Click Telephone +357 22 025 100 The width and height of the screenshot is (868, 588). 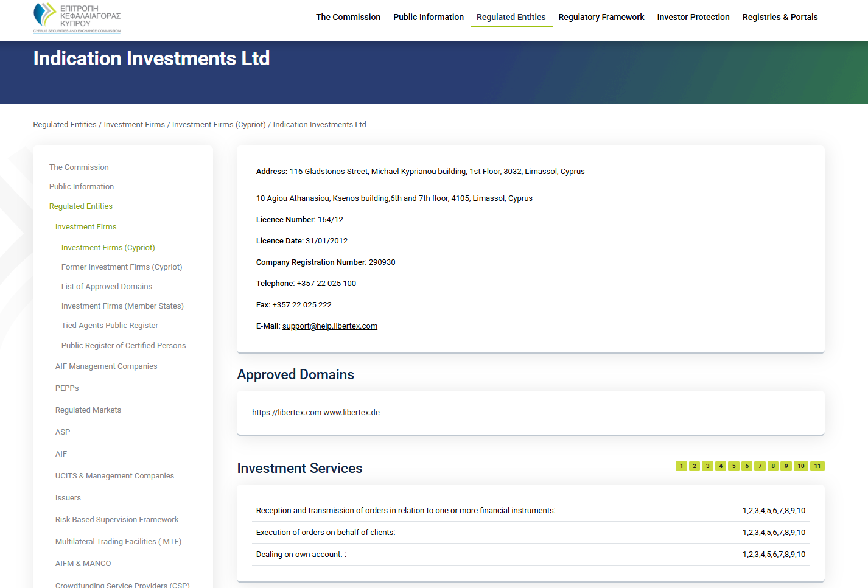pyautogui.click(x=306, y=284)
